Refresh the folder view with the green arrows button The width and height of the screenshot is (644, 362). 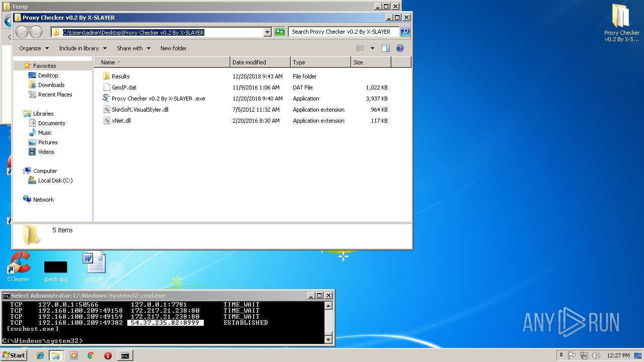pos(280,32)
